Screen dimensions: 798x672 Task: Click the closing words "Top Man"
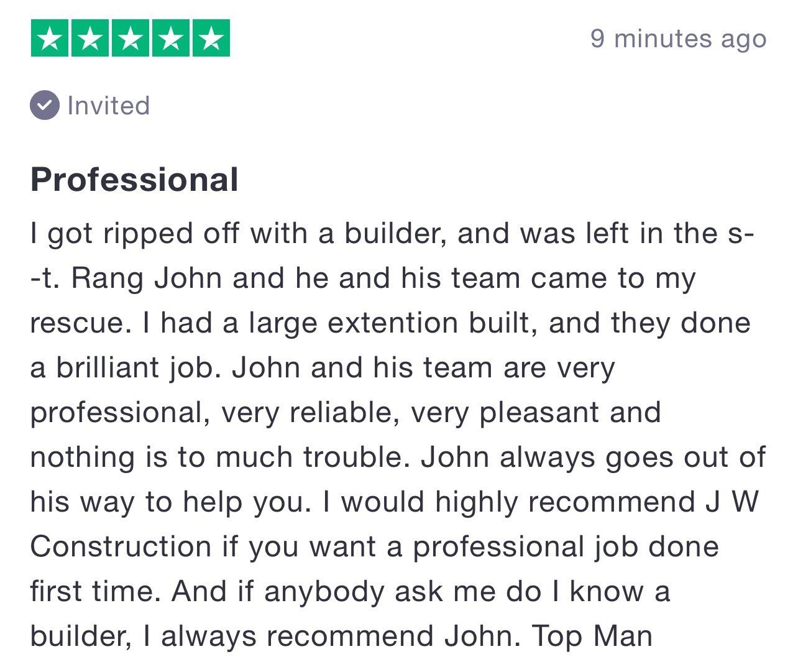(x=592, y=637)
